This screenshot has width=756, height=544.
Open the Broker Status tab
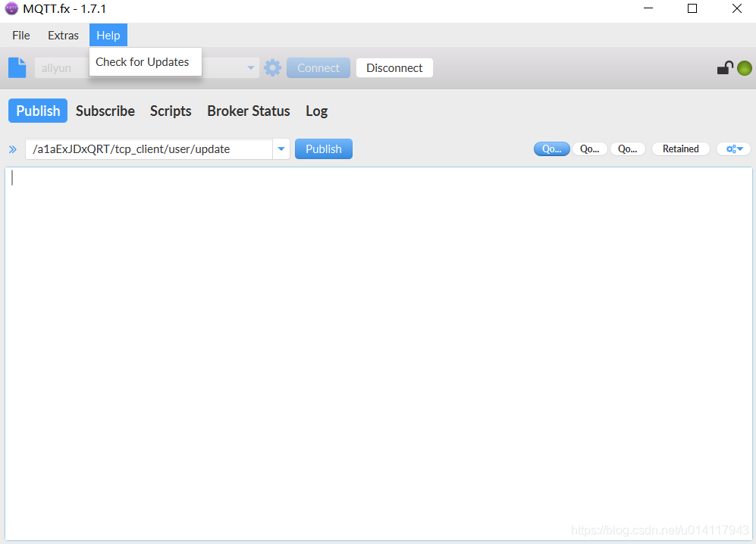pos(248,111)
